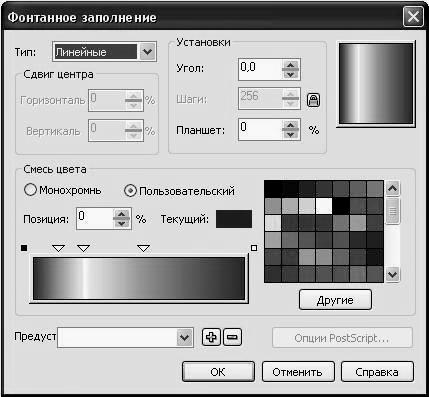Image resolution: width=429 pixels, height=397 pixels.
Task: Close the Фонтанное заполнение dialog
Action: tap(413, 16)
